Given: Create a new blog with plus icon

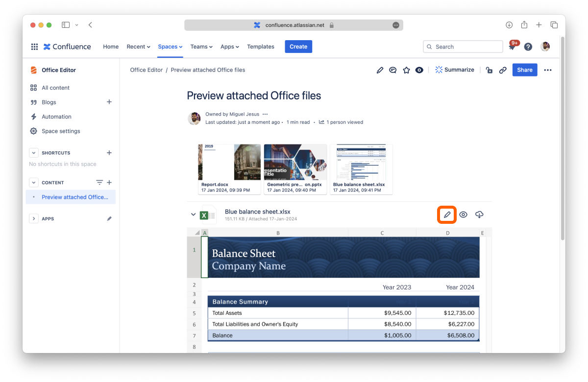Looking at the screenshot, I should 109,102.
